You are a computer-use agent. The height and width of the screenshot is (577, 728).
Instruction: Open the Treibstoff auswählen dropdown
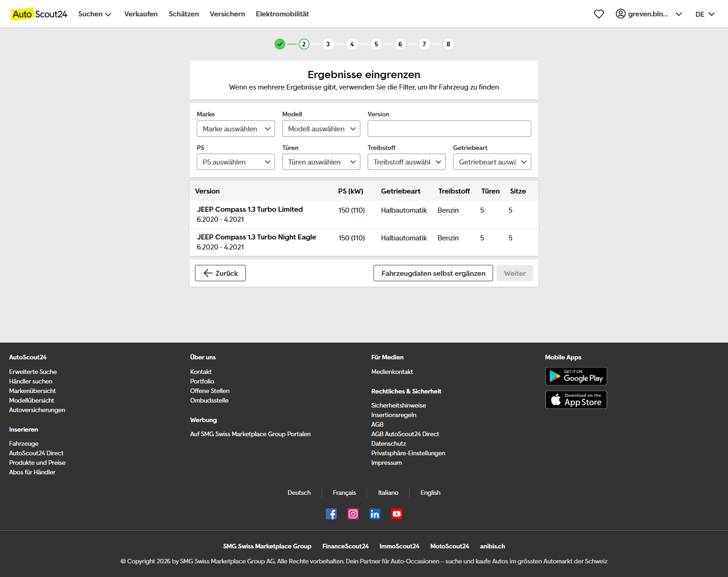pyautogui.click(x=407, y=162)
